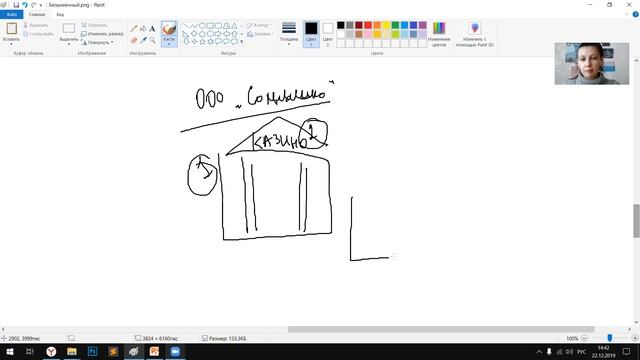Viewport: 640px width, 360px height.
Task: Select the Eraser tool
Action: [x=134, y=40]
